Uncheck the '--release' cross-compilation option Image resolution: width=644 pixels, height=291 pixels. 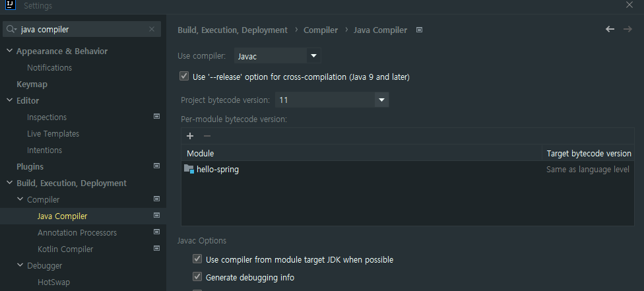(x=184, y=77)
